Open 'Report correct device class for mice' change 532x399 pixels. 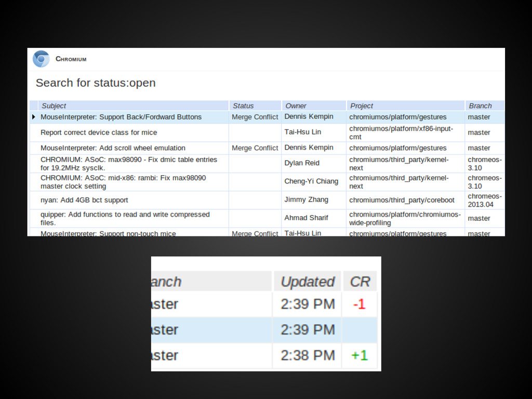click(x=99, y=132)
